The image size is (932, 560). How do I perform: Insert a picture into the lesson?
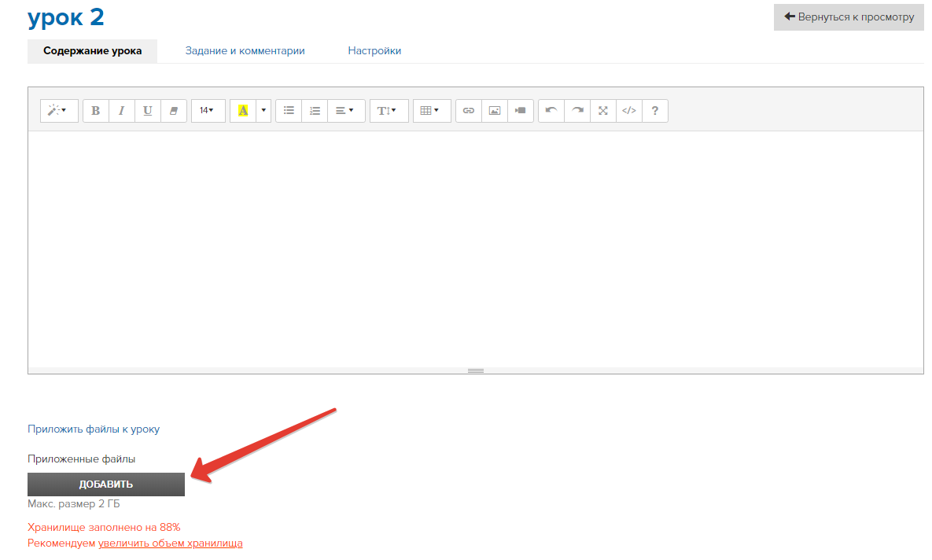(495, 111)
